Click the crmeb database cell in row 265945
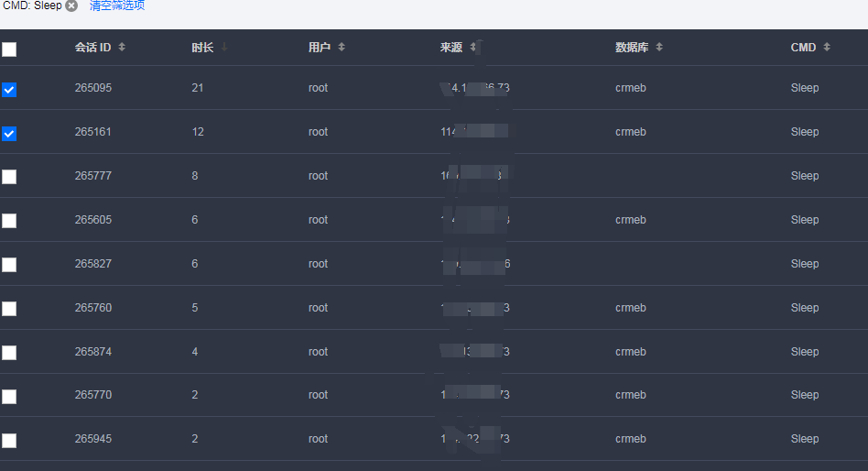 (x=631, y=439)
